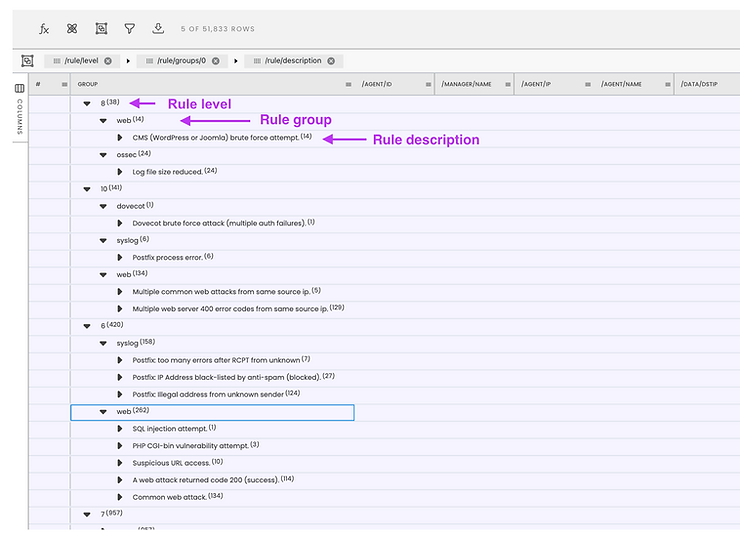Click the grip icon on /rule/groups/0 chip

[149, 61]
